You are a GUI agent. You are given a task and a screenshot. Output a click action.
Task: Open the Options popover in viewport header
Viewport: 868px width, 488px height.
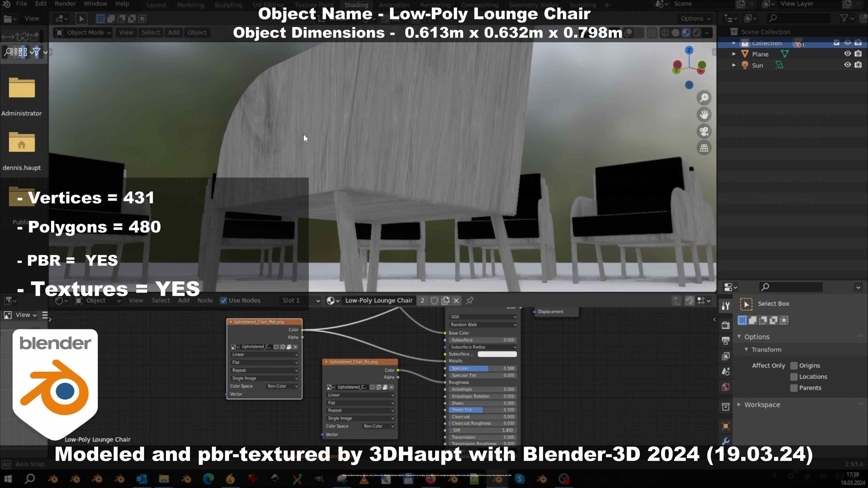695,19
